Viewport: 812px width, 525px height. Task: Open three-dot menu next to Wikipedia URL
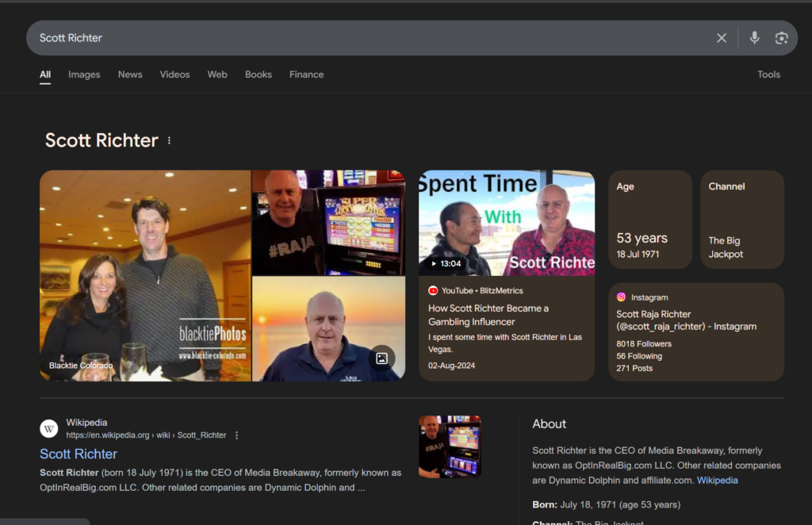(x=236, y=435)
